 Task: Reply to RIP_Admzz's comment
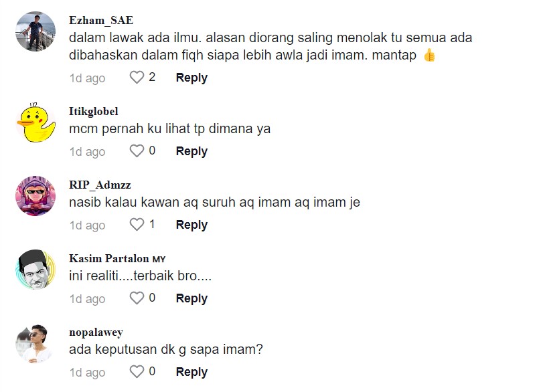[x=191, y=225]
